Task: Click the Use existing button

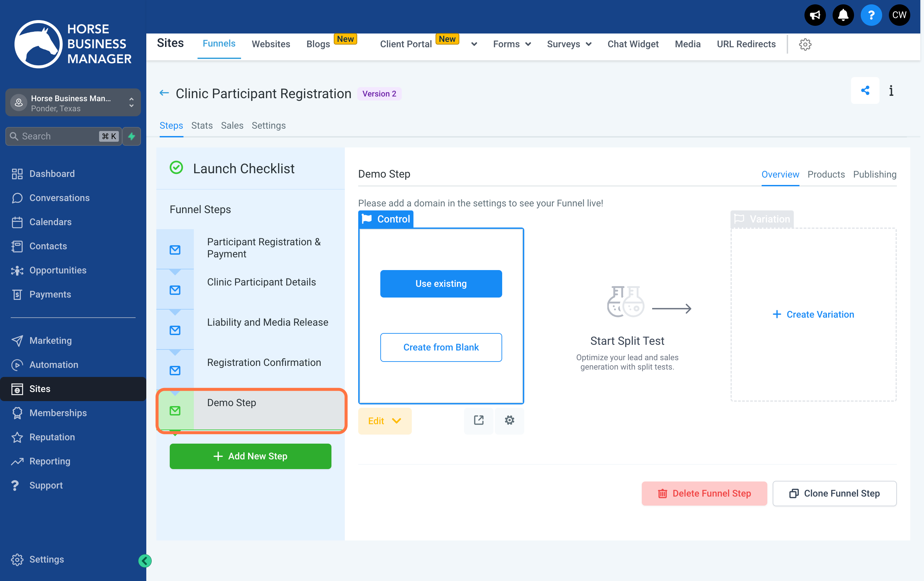Action: pos(441,284)
